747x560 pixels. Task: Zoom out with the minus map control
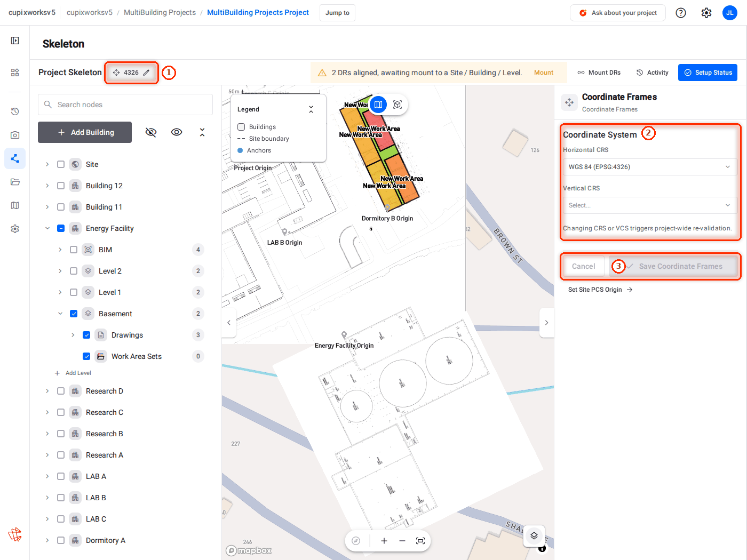tap(402, 541)
